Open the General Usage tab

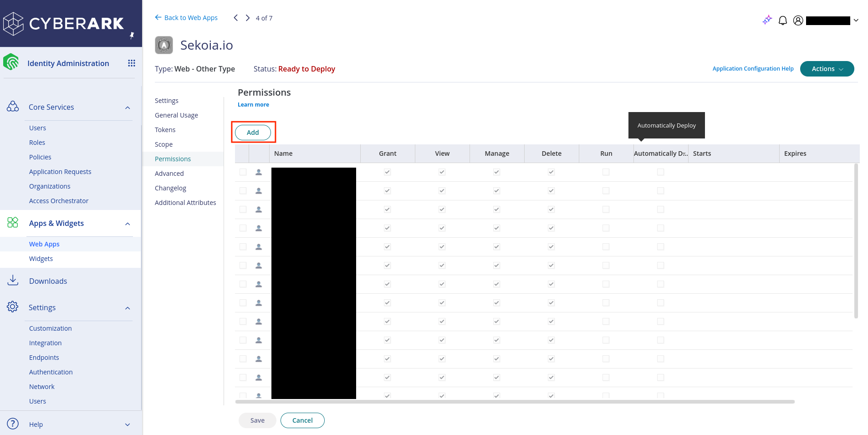[x=176, y=115]
